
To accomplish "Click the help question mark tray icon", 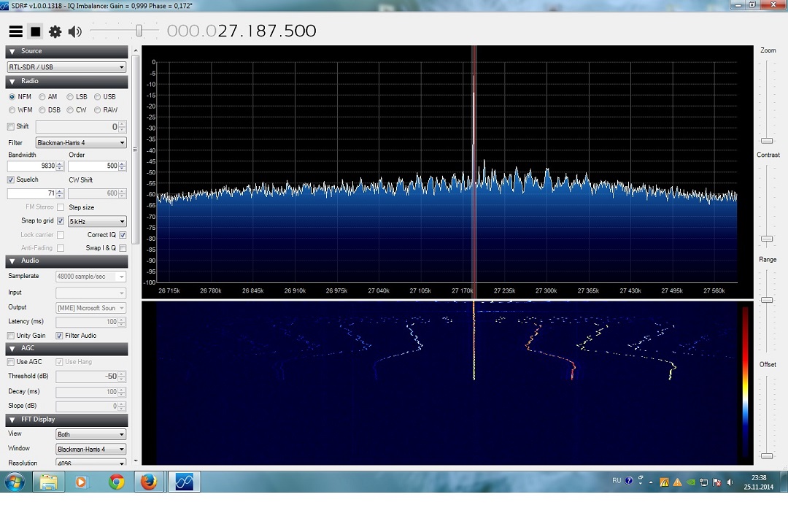I will pyautogui.click(x=629, y=481).
